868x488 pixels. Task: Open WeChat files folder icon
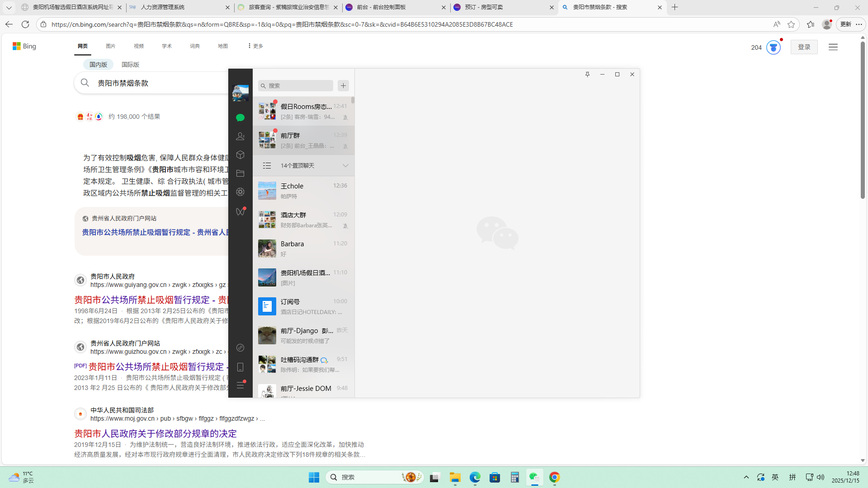tap(240, 174)
